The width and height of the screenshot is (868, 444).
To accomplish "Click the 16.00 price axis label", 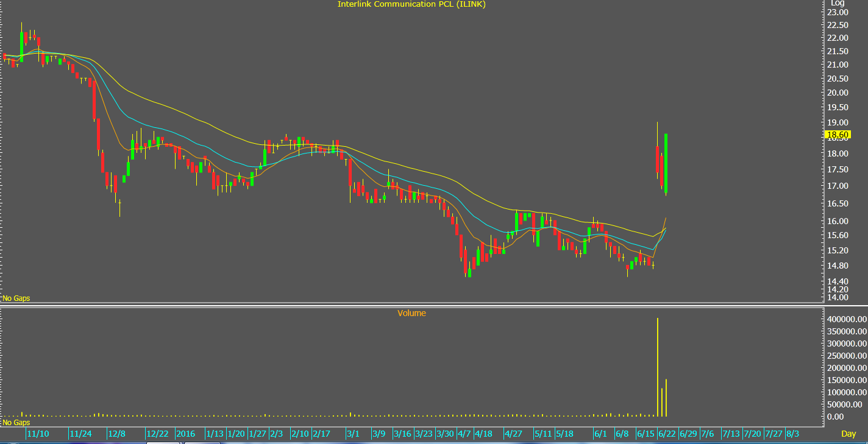I will [838, 221].
